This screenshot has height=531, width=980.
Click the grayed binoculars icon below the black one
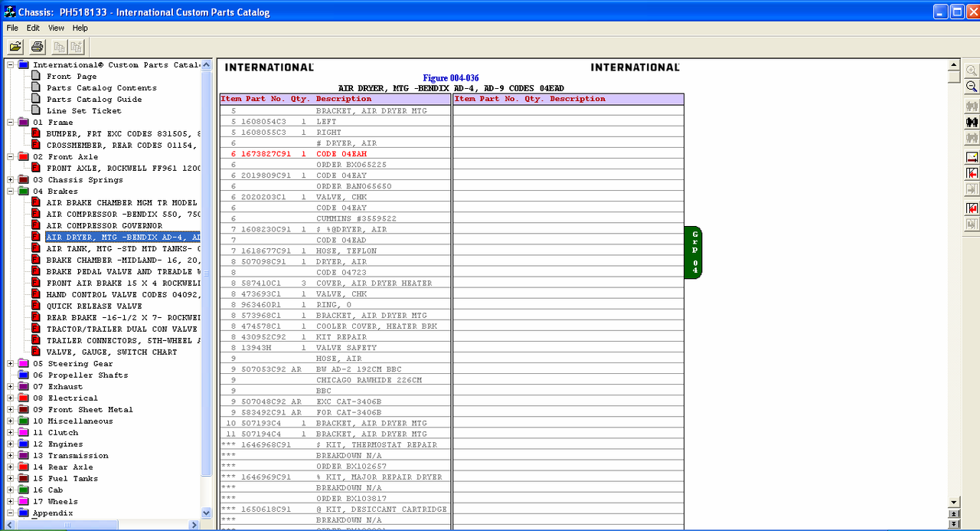972,138
